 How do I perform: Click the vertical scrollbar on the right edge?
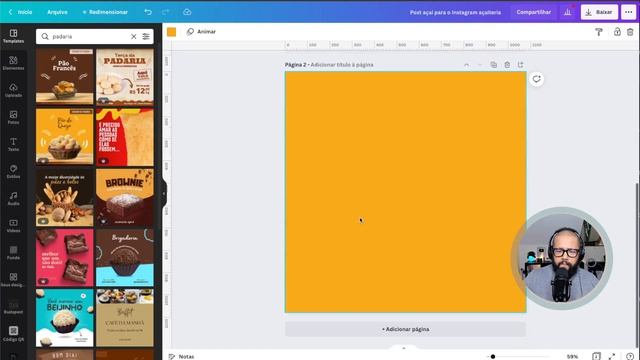(638, 265)
